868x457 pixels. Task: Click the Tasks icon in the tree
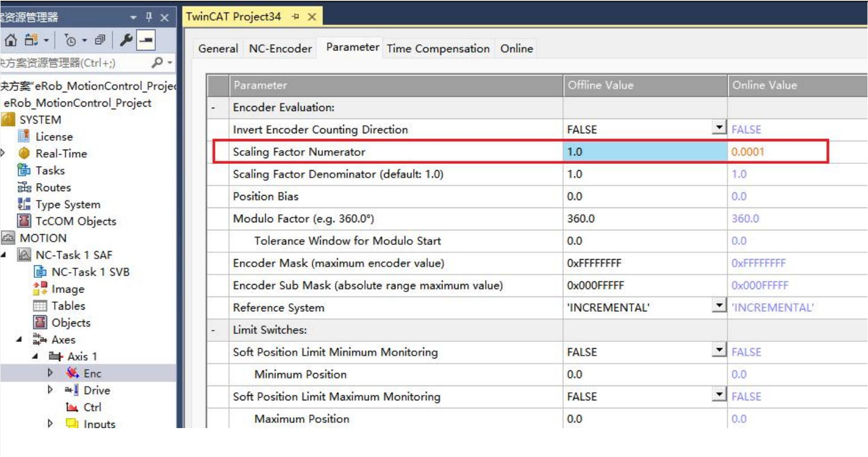(x=24, y=170)
